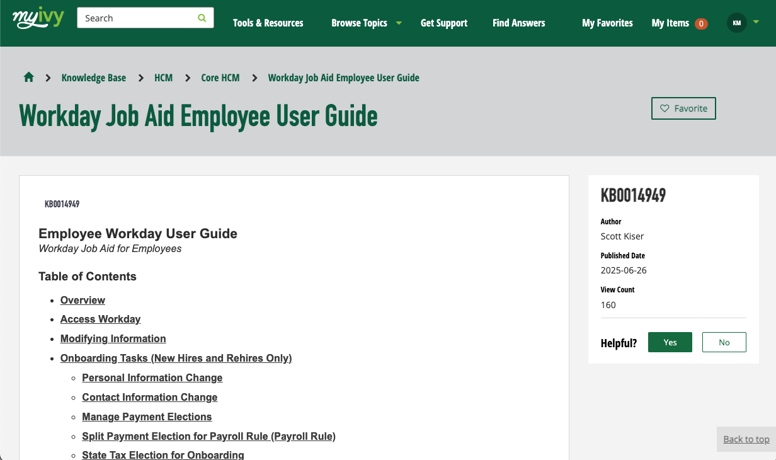Go to HCM breadcrumb
The height and width of the screenshot is (460, 776).
point(163,78)
